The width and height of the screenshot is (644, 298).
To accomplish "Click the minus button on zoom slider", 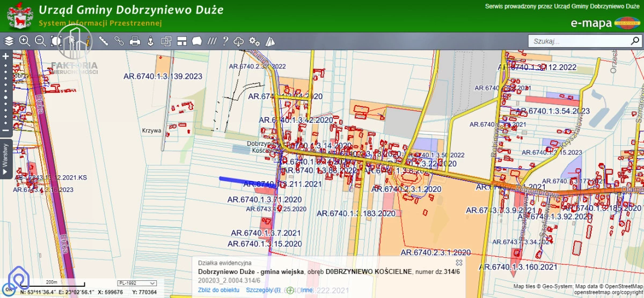I will pyautogui.click(x=5, y=130).
